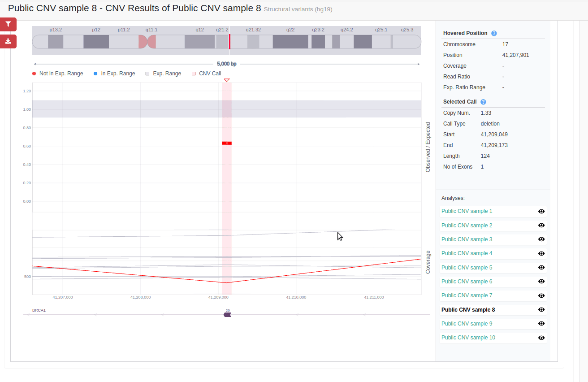Click the 'Structural variants (hg19)' label
588x382 pixels.
pyautogui.click(x=298, y=9)
